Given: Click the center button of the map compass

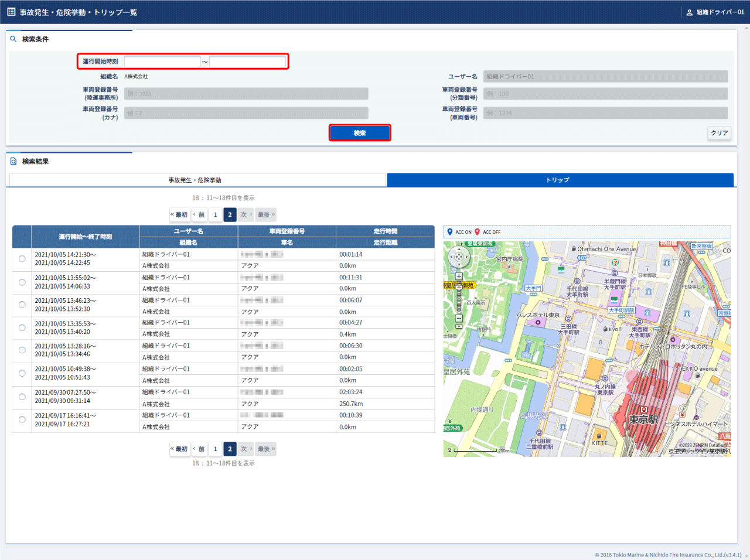Looking at the screenshot, I should click(x=459, y=257).
